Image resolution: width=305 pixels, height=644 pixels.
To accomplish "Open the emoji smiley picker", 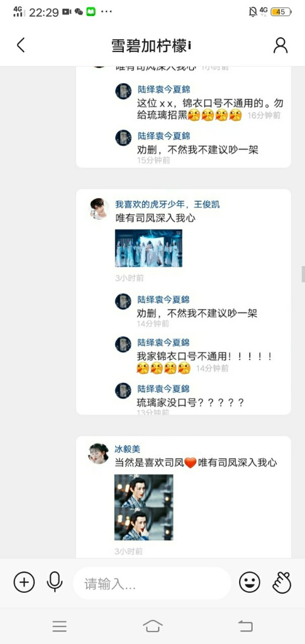I will [249, 583].
